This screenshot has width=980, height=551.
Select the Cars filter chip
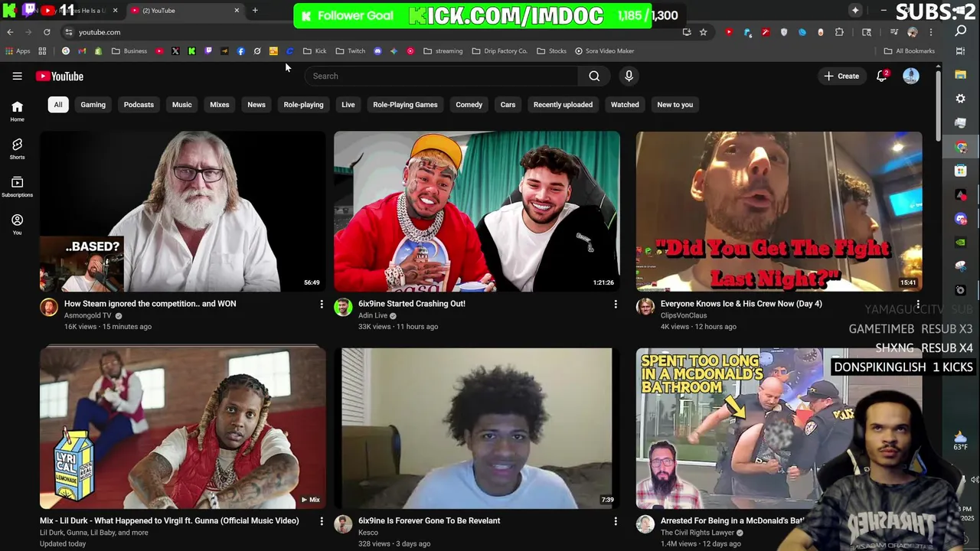click(x=508, y=104)
